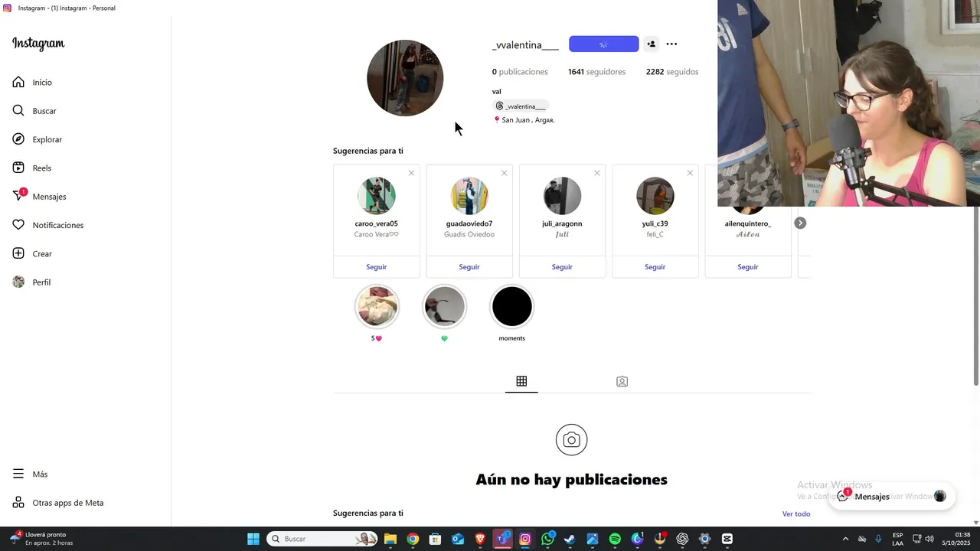The image size is (980, 551).
Task: Dismiss guadaoviedo7 suggestion card
Action: [x=504, y=173]
